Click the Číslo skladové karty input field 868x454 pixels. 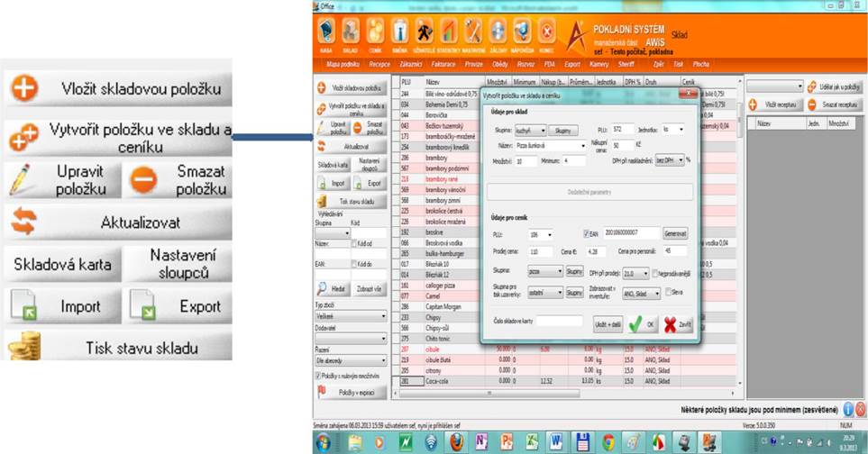pyautogui.click(x=559, y=321)
